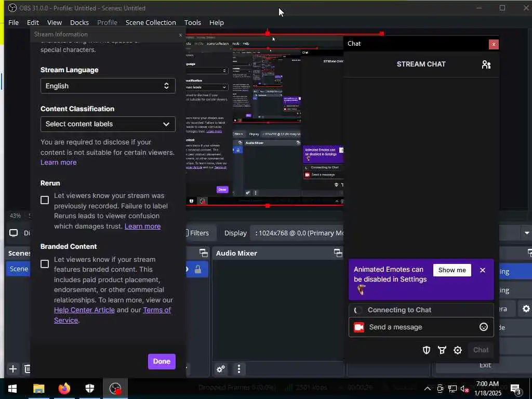Expand the Stream Language dropdown showing English
Image resolution: width=532 pixels, height=399 pixels.
[x=108, y=86]
